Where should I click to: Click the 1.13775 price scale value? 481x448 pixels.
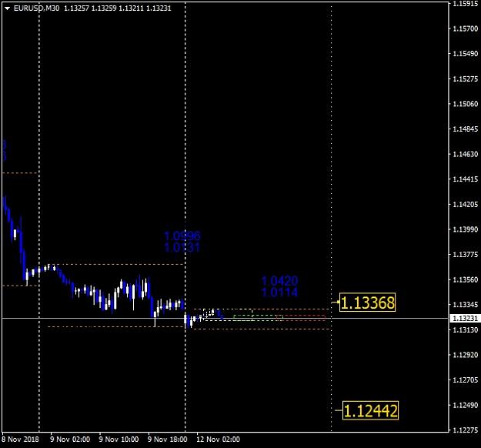click(466, 254)
